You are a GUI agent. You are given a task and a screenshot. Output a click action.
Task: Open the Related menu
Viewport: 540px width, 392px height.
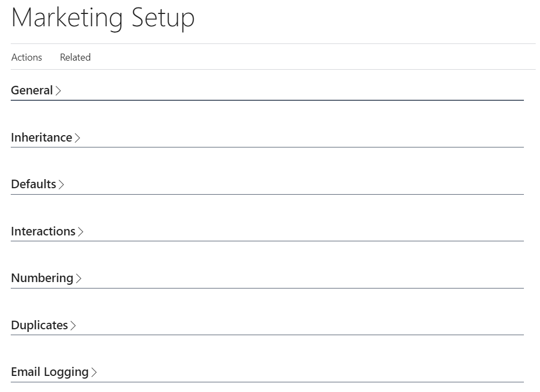pyautogui.click(x=75, y=57)
